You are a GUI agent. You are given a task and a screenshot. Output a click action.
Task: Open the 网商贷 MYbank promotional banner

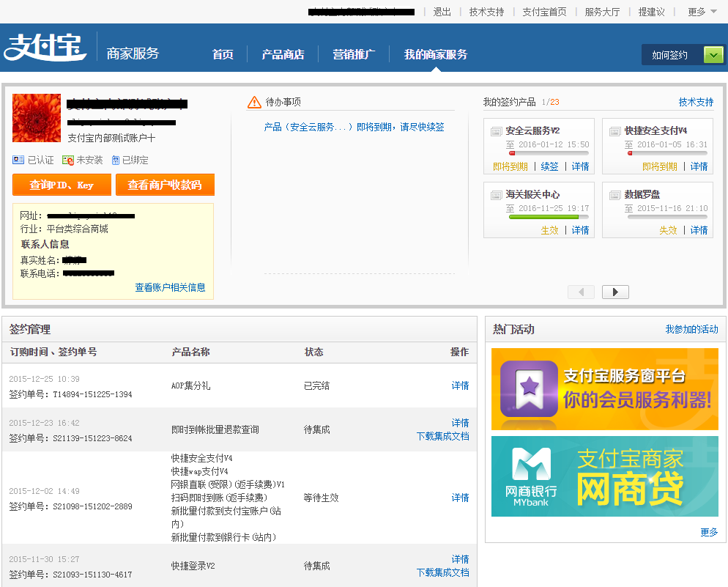(605, 476)
